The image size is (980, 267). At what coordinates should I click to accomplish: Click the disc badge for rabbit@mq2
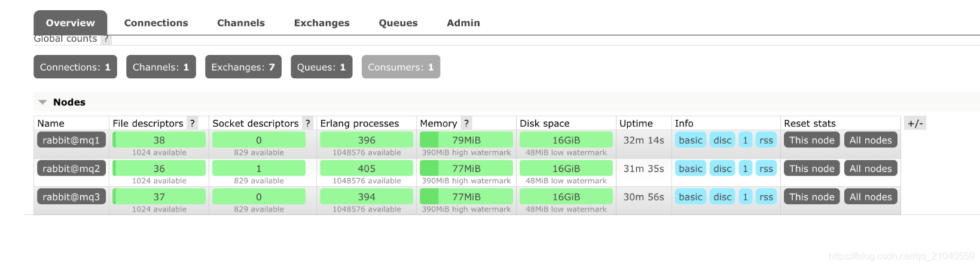722,168
